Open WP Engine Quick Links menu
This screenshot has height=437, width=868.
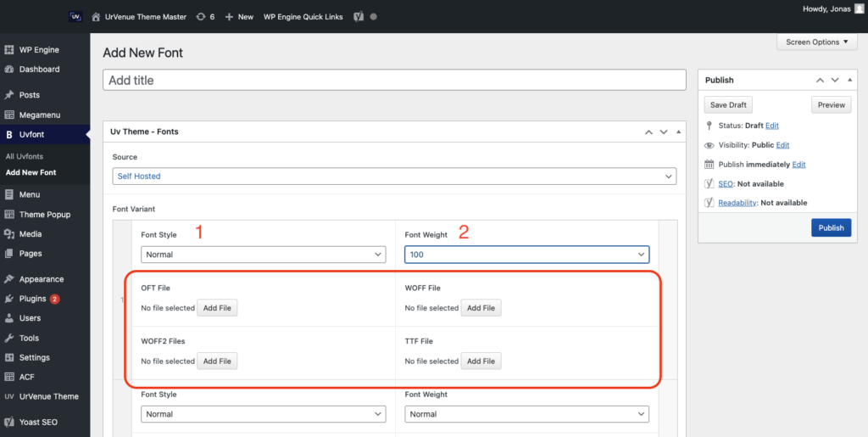point(303,16)
